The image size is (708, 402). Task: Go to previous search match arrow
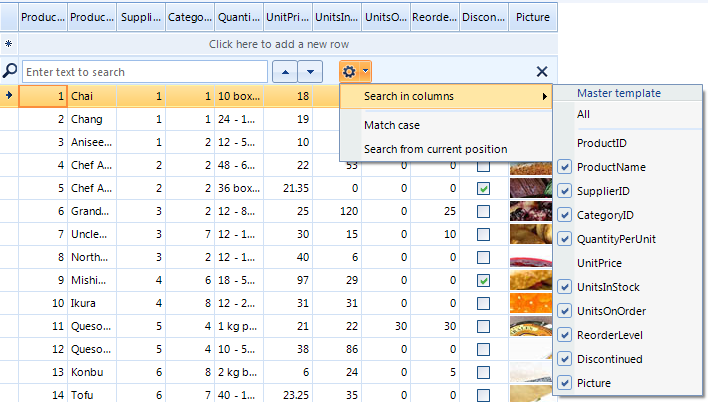pos(284,72)
